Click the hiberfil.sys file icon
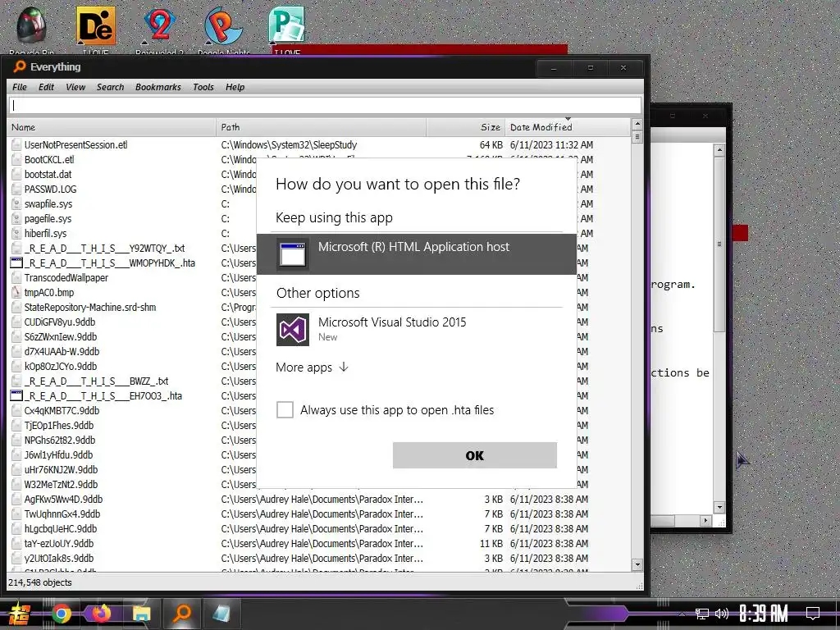Image resolution: width=840 pixels, height=630 pixels. [x=16, y=234]
